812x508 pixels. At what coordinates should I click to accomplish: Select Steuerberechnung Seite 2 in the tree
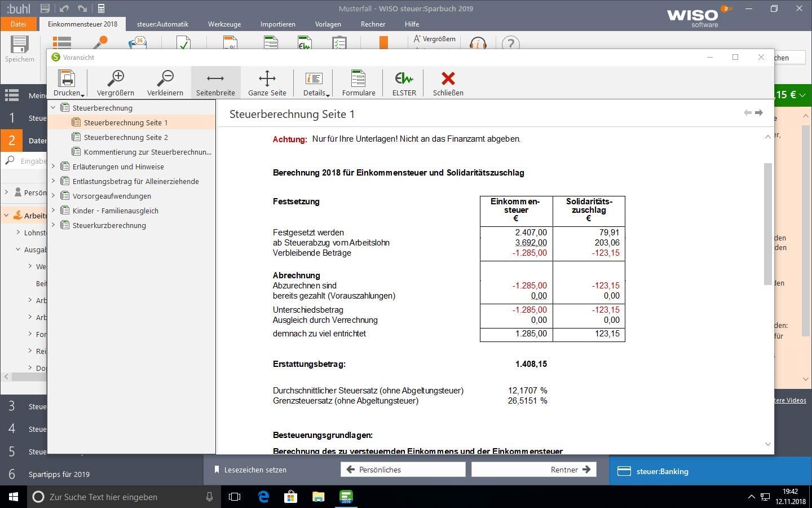125,137
